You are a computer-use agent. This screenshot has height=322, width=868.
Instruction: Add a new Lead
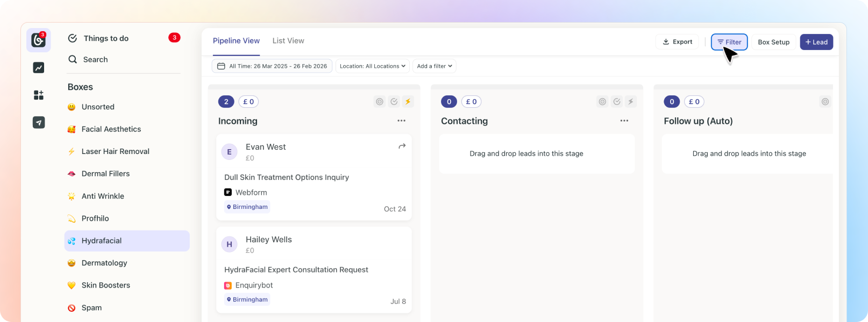[816, 42]
